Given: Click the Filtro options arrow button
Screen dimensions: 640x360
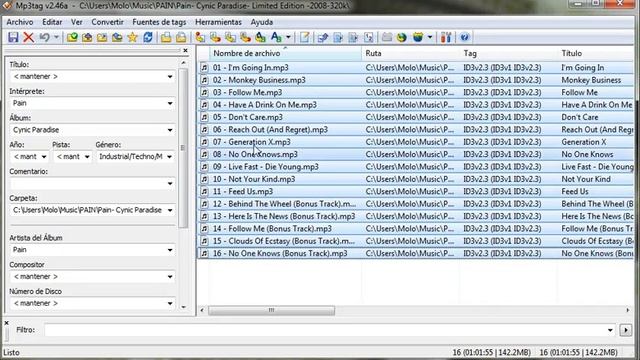Looking at the screenshot, I should tap(625, 330).
